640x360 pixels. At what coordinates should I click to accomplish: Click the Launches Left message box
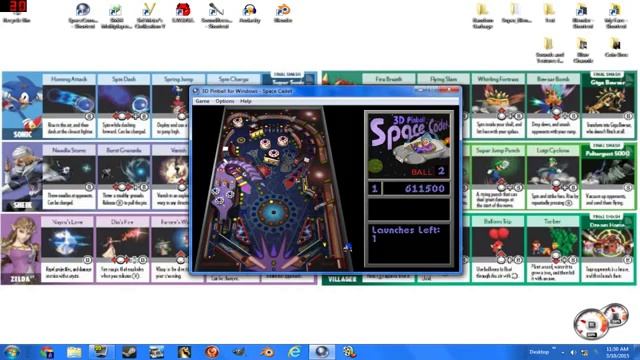(409, 244)
